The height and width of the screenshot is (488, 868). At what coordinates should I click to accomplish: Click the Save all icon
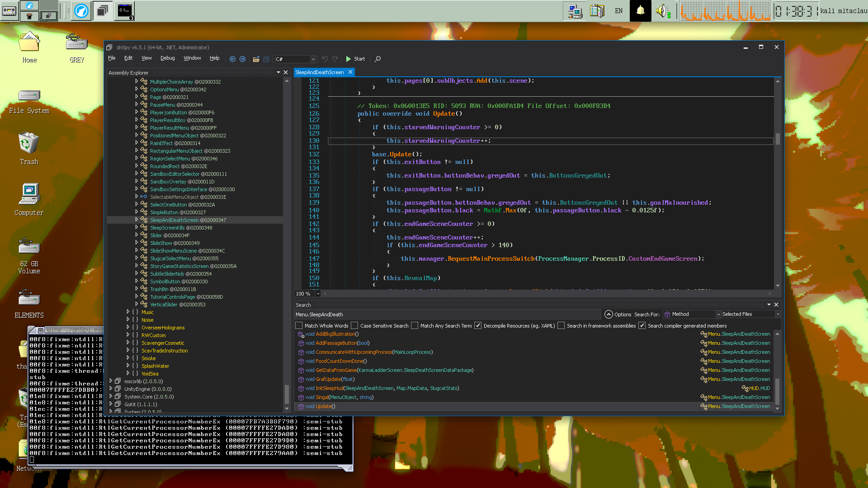(266, 59)
